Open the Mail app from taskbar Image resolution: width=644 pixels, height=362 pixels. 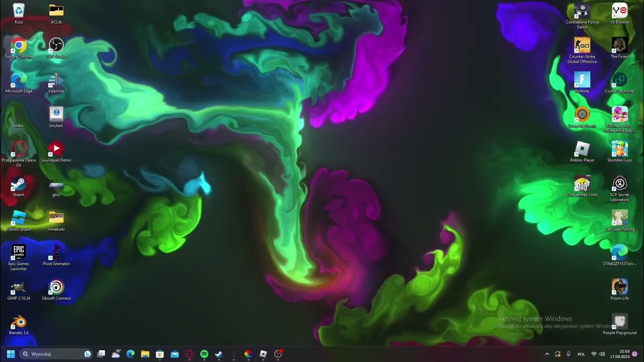pos(175,354)
